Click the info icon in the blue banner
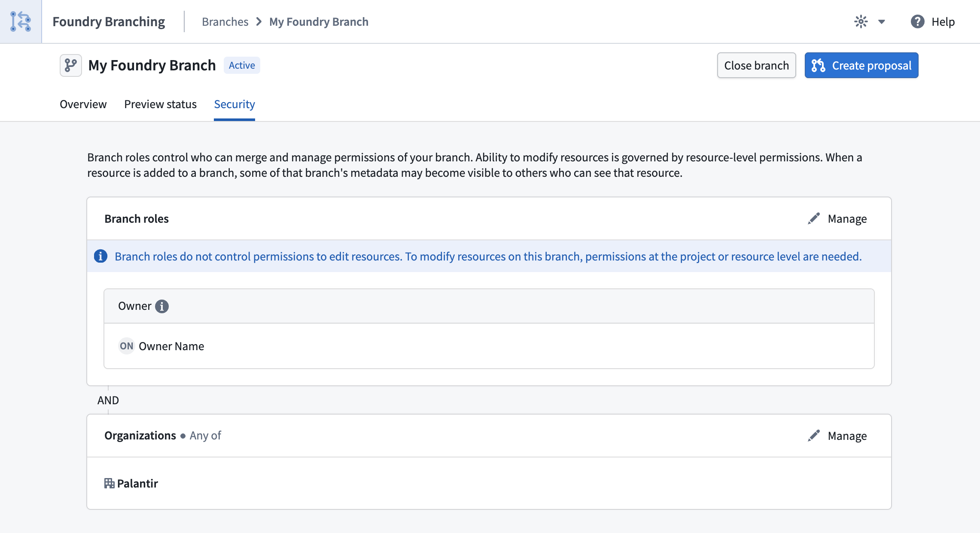 [x=100, y=256]
